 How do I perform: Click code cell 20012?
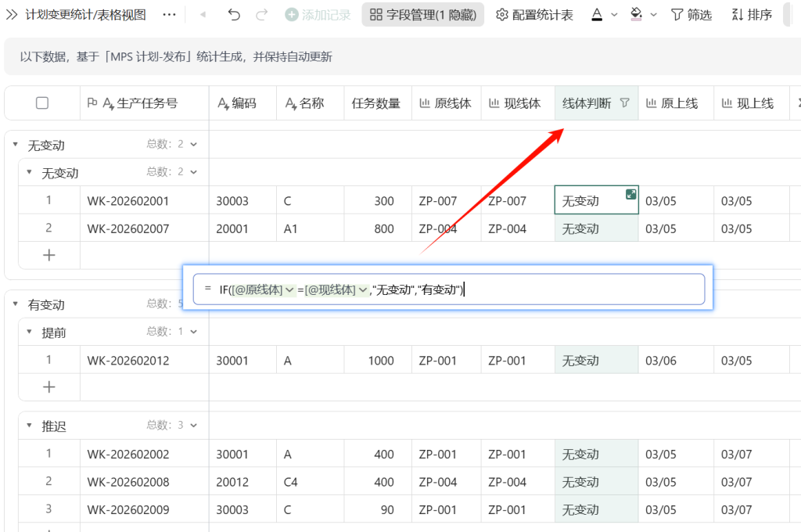click(x=242, y=481)
